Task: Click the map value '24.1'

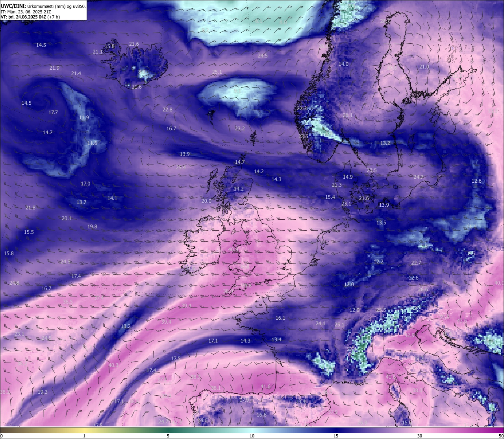Action: 321,324
